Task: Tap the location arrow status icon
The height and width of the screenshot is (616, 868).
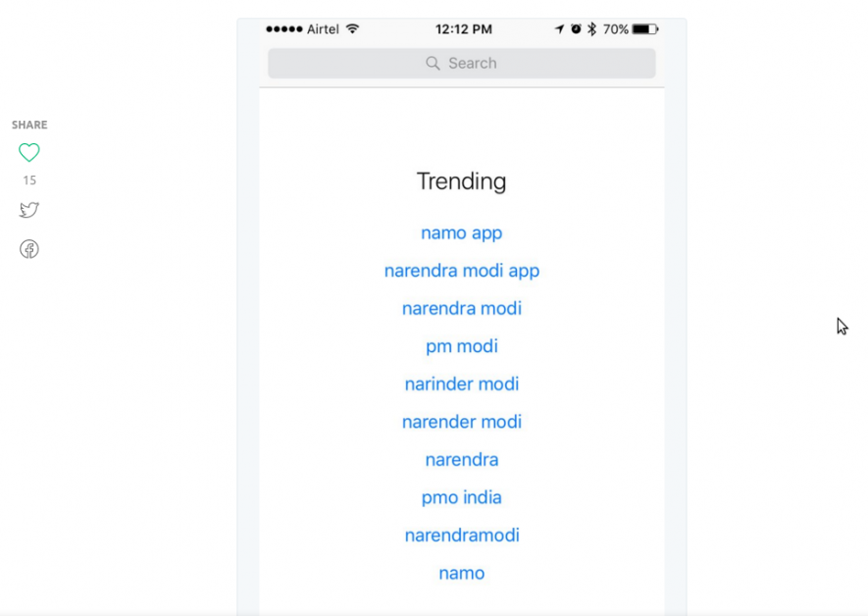Action: coord(560,29)
